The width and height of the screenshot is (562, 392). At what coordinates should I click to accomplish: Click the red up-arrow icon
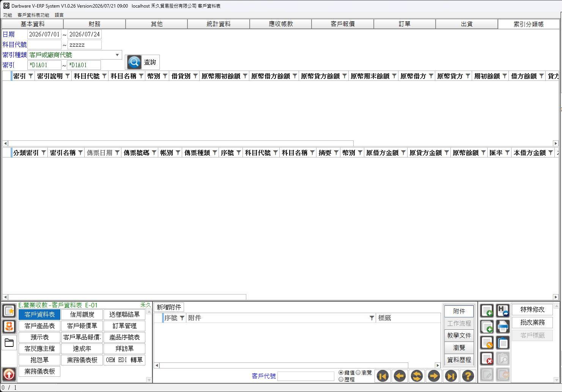click(x=9, y=375)
